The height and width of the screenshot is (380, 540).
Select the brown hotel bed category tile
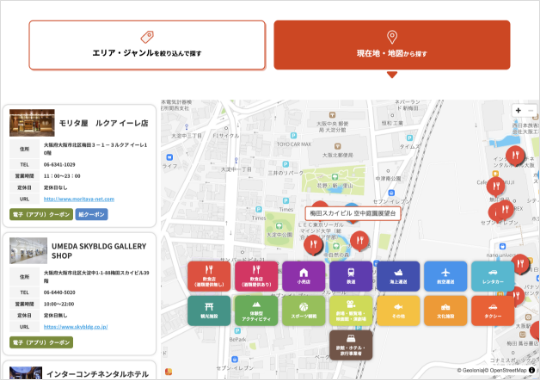(351, 345)
